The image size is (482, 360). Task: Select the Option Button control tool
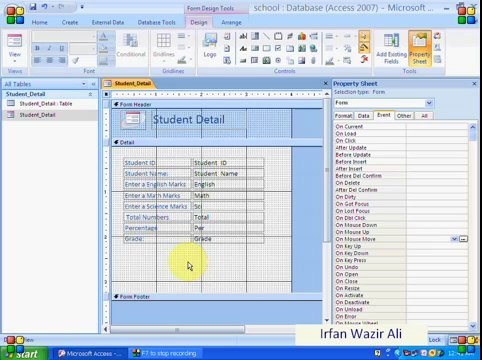pos(278,60)
